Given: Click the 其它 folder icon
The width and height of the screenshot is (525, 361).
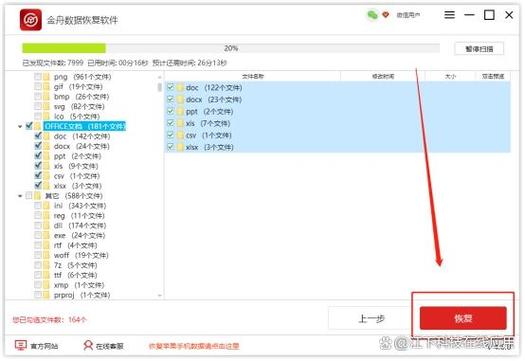Looking at the screenshot, I should (x=38, y=196).
